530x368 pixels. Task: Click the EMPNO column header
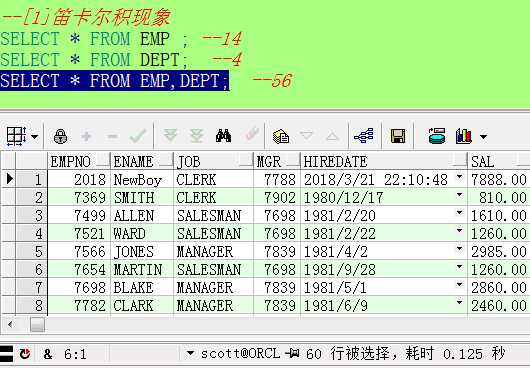79,162
